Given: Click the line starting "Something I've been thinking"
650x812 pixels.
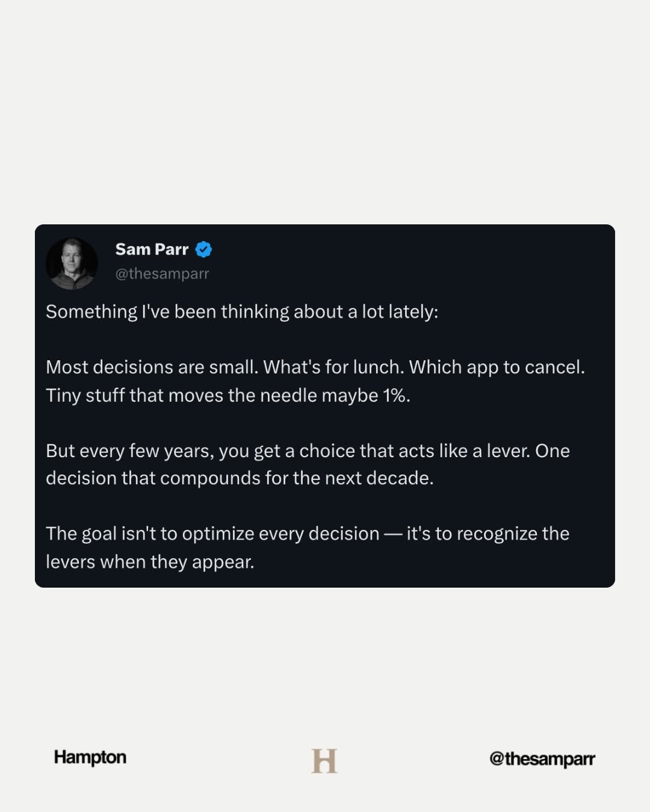Looking at the screenshot, I should pyautogui.click(x=242, y=312).
